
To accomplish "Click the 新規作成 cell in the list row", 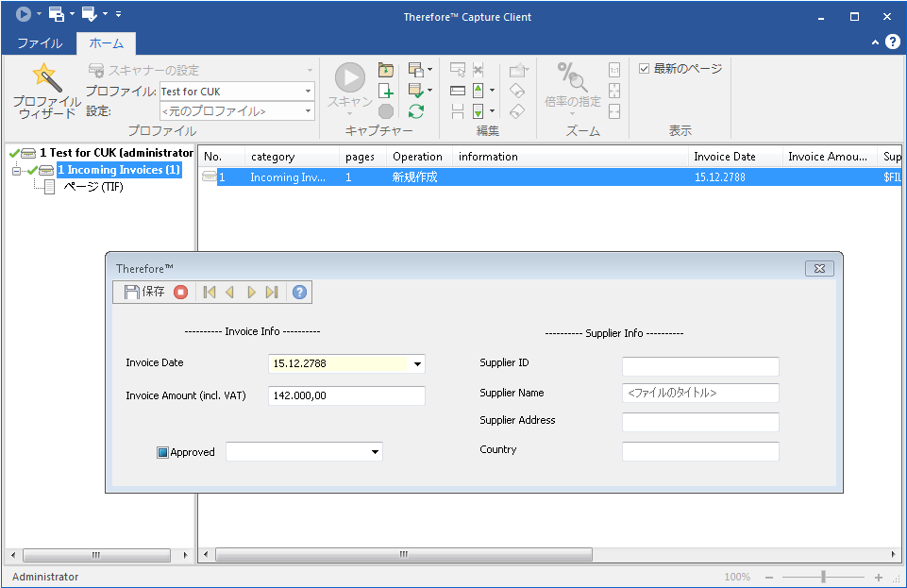I will tap(414, 176).
